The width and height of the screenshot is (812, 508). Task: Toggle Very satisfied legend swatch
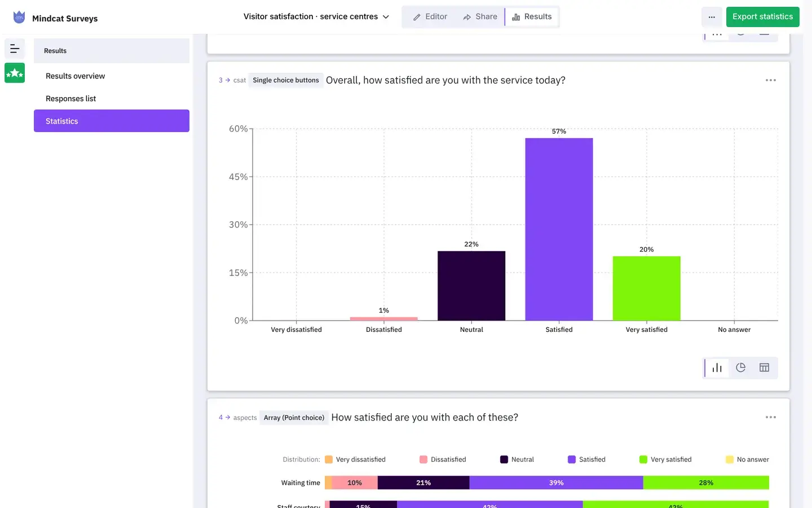point(643,459)
